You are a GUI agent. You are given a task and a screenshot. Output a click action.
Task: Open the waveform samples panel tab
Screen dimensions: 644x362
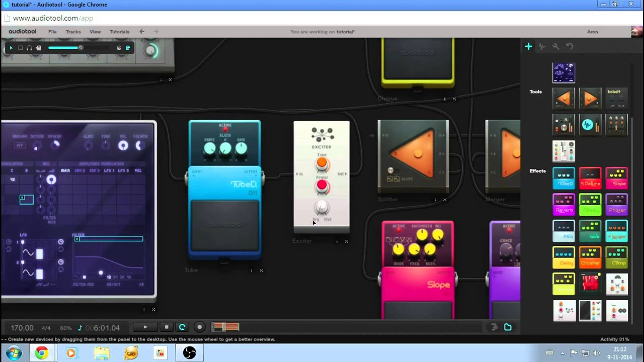tap(542, 46)
